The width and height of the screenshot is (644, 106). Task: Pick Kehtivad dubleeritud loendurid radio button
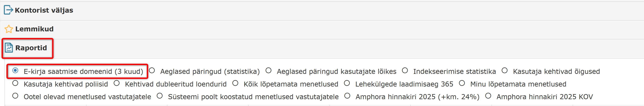tap(117, 83)
